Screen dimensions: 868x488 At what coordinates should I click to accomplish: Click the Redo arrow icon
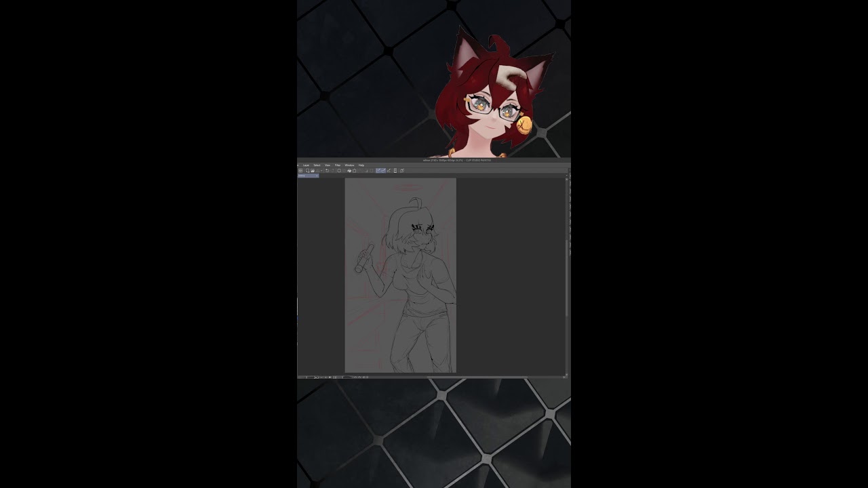[x=332, y=171]
